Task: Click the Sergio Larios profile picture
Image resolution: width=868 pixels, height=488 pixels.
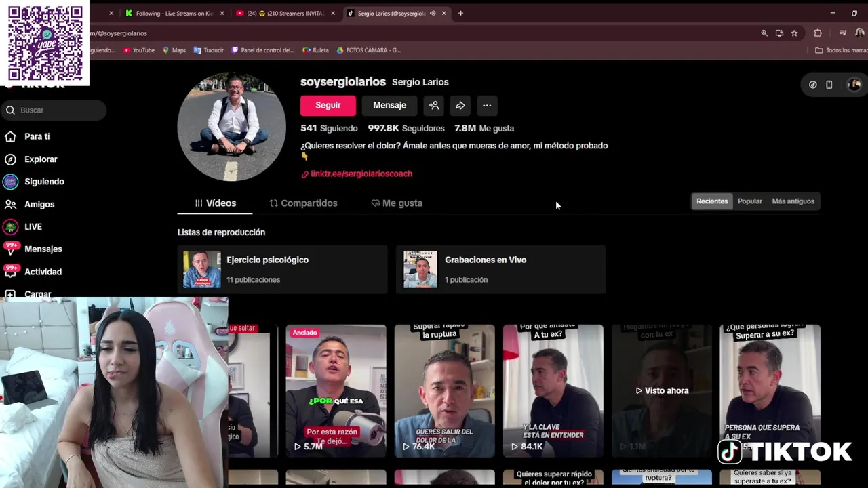Action: point(232,127)
